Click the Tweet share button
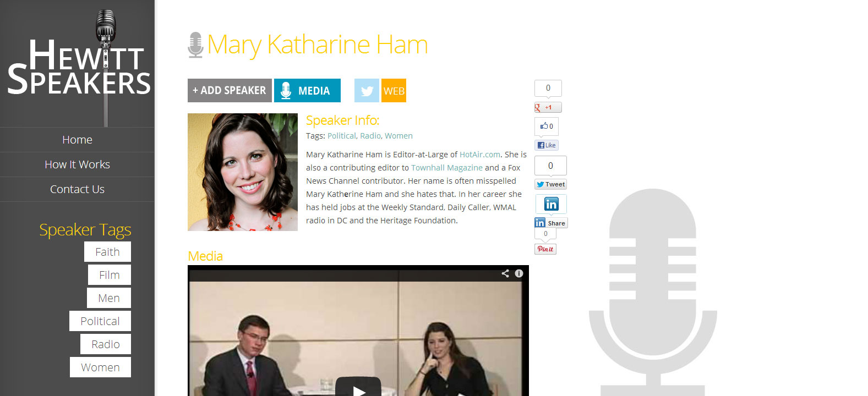Image resolution: width=868 pixels, height=396 pixels. click(550, 184)
